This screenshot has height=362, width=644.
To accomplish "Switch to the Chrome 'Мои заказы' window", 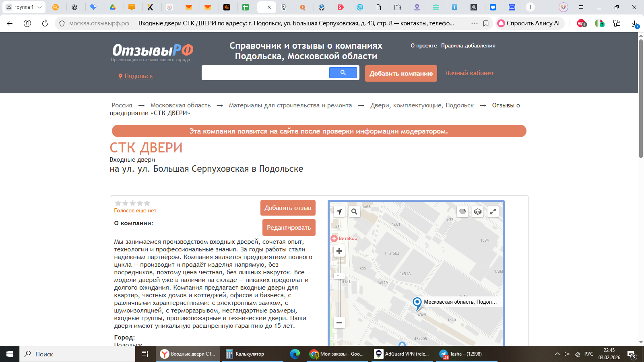I will [x=337, y=354].
